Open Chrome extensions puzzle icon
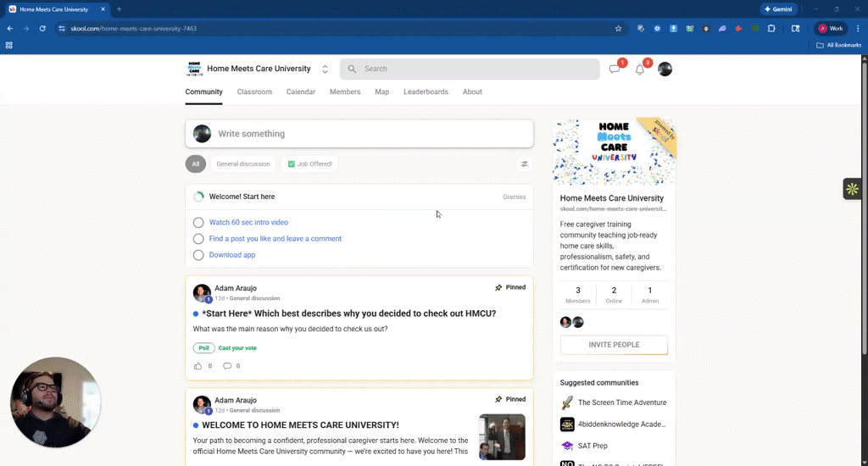The height and width of the screenshot is (466, 868). pyautogui.click(x=771, y=29)
